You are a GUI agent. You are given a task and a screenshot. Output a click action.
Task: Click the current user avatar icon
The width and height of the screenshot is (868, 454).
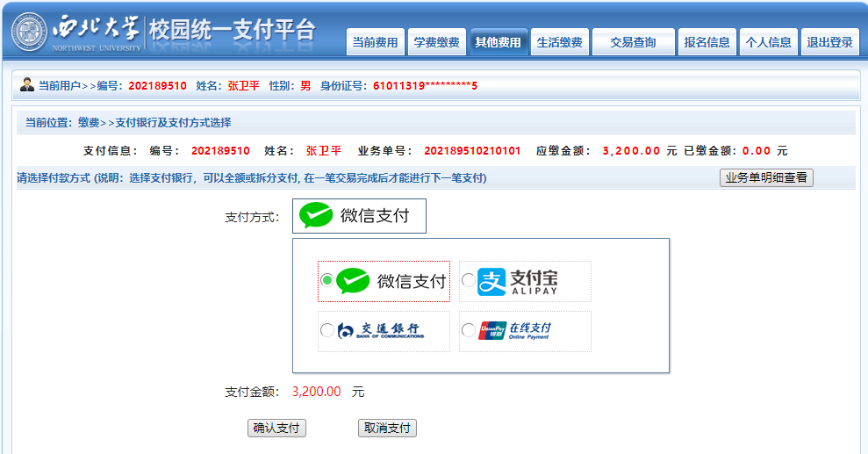tap(26, 85)
